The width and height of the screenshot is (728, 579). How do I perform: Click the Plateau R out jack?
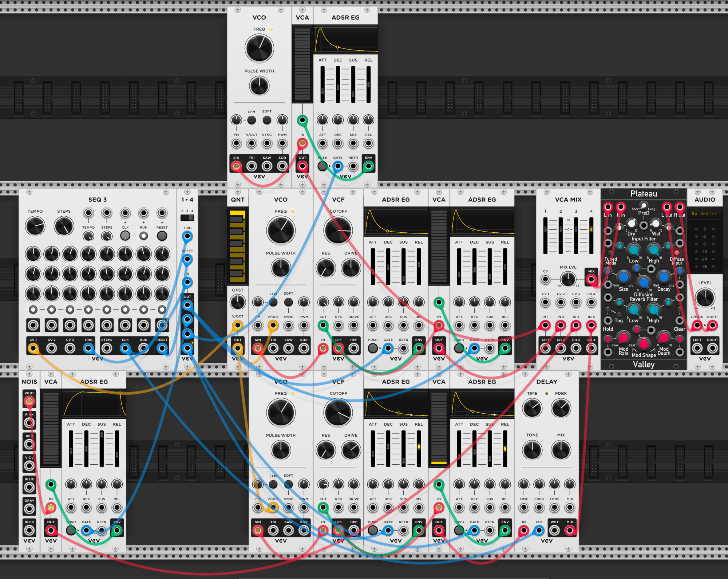(x=679, y=208)
